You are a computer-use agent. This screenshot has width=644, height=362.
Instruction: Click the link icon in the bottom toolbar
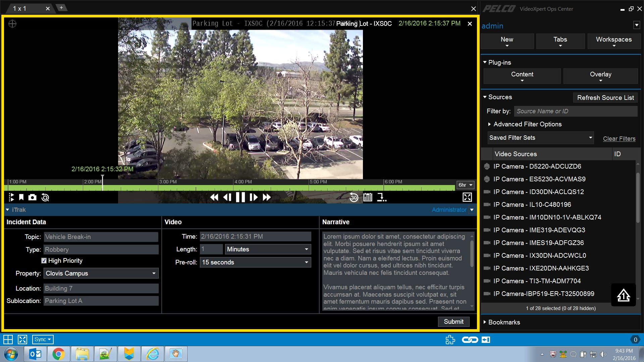tap(470, 340)
